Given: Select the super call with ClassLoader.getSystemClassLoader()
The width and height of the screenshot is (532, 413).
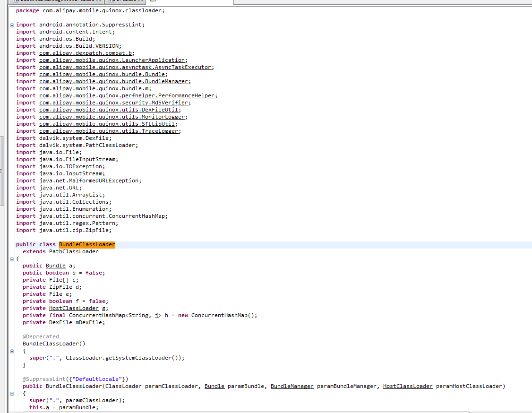Looking at the screenshot, I should 107,358.
